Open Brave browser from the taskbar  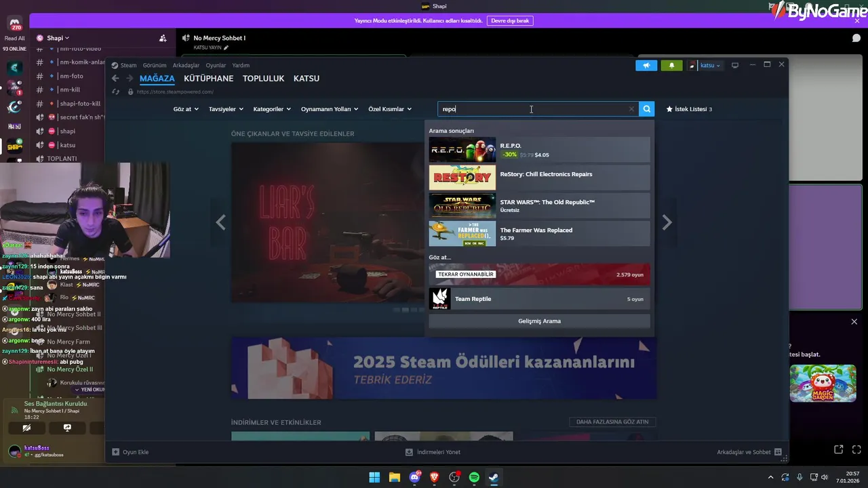(x=434, y=477)
